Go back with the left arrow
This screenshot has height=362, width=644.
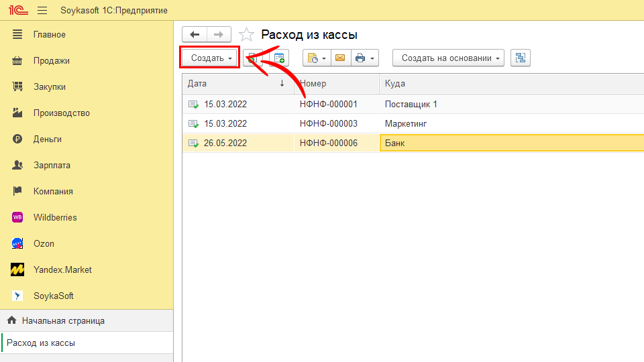point(195,35)
